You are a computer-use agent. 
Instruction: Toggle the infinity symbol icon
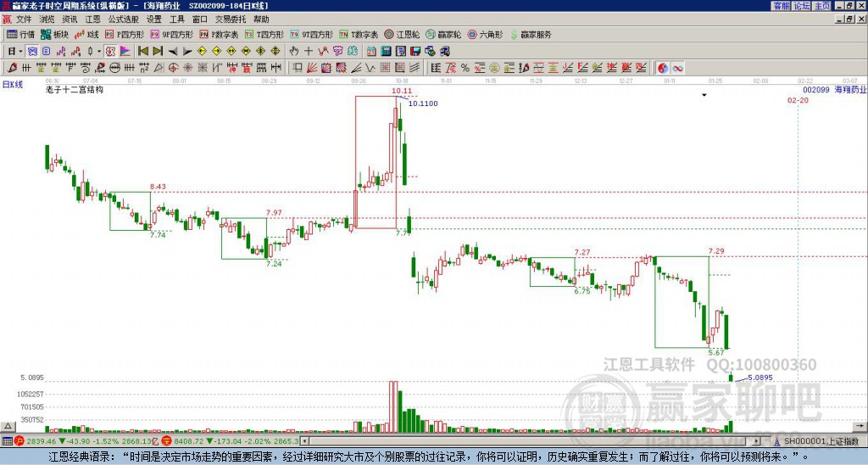click(677, 68)
